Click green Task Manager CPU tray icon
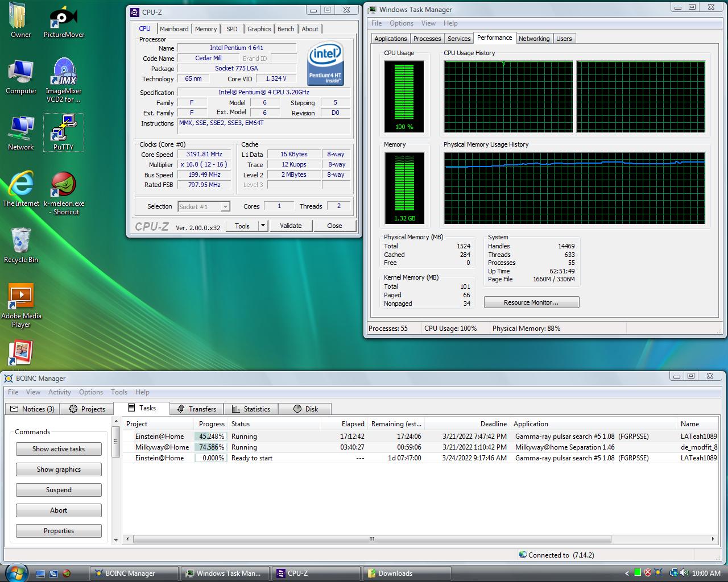This screenshot has width=728, height=582. 638,573
